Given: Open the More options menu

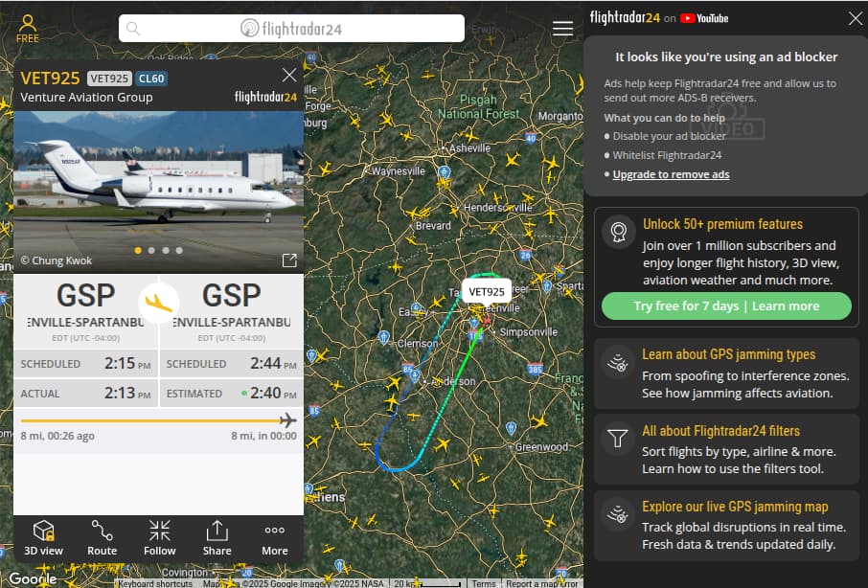Looking at the screenshot, I should click(275, 537).
